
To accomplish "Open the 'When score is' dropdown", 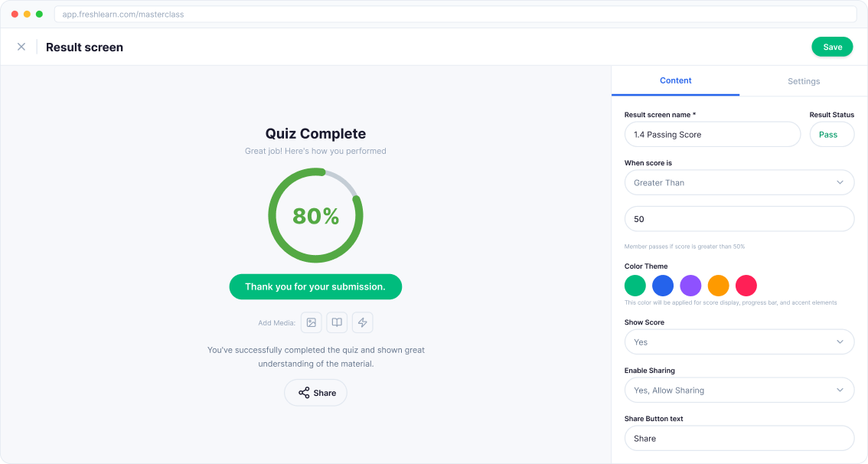I will [739, 182].
